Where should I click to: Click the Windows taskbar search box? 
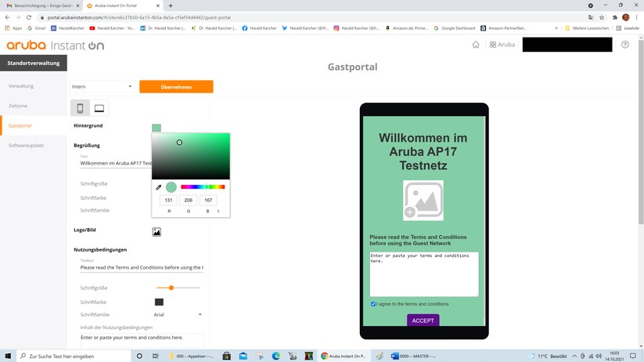pos(74,357)
